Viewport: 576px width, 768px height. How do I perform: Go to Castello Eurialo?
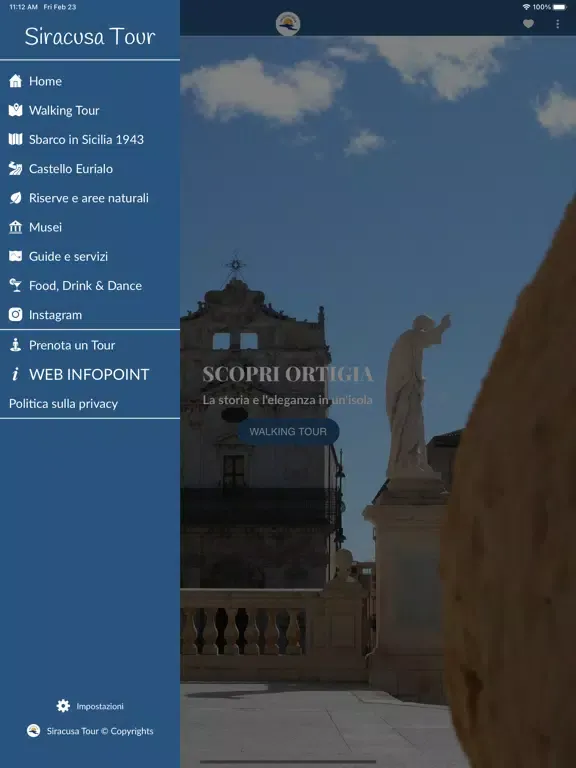pyautogui.click(x=90, y=168)
